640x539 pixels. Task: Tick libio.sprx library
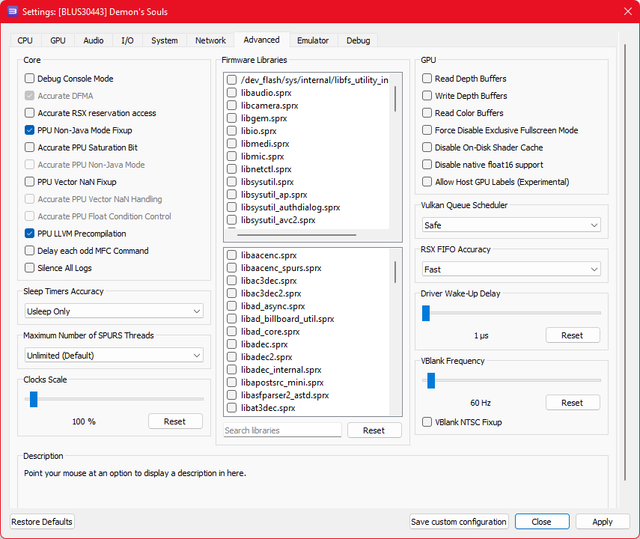232,131
